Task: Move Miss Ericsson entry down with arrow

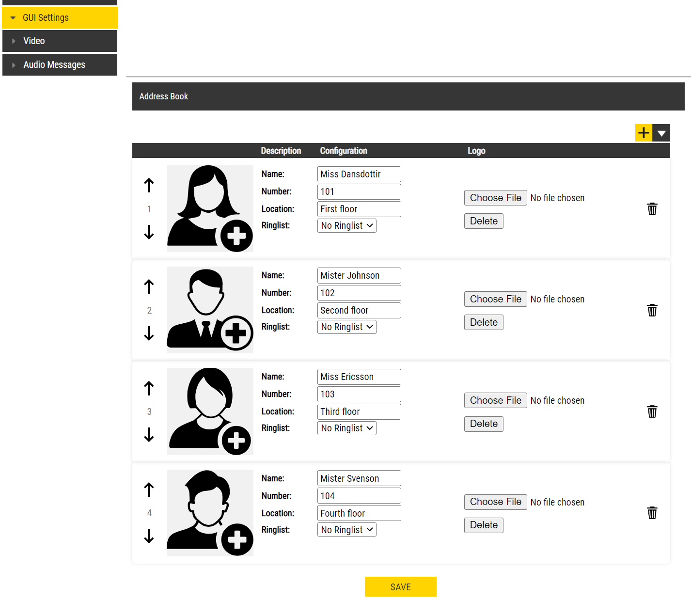Action: [x=149, y=435]
